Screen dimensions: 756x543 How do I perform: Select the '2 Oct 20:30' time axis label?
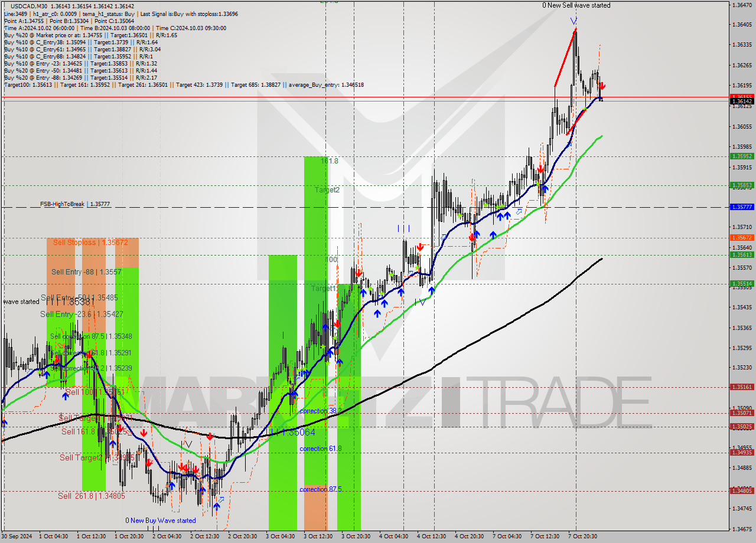pyautogui.click(x=243, y=537)
